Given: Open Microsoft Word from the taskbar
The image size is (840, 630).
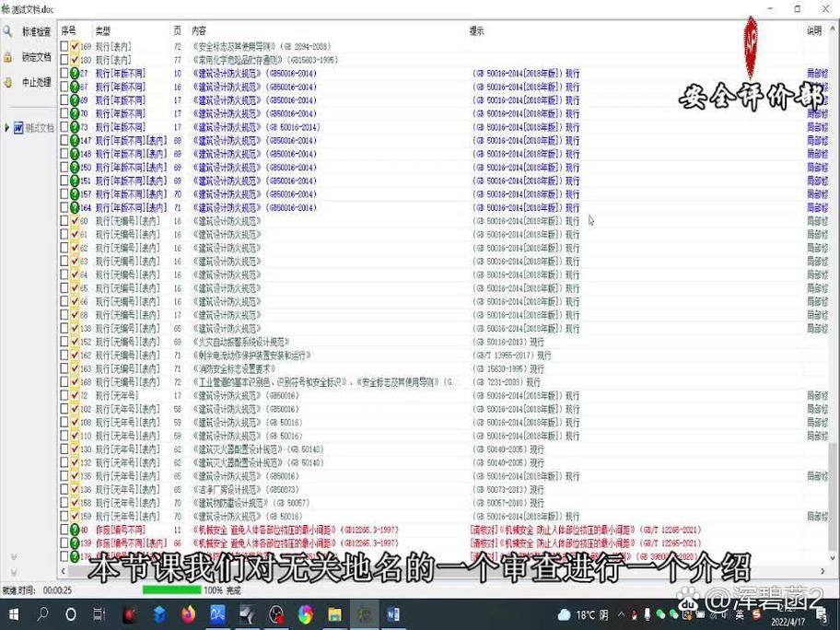Looking at the screenshot, I should [x=394, y=613].
